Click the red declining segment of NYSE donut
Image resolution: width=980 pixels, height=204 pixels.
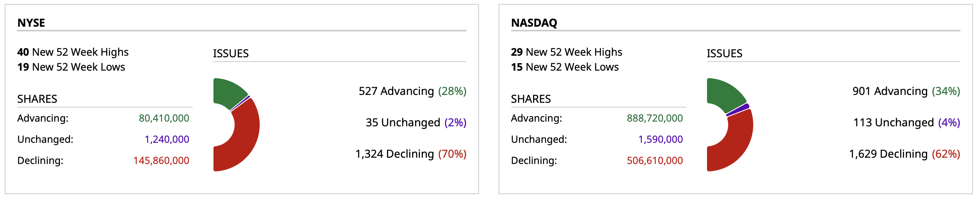coord(244,137)
